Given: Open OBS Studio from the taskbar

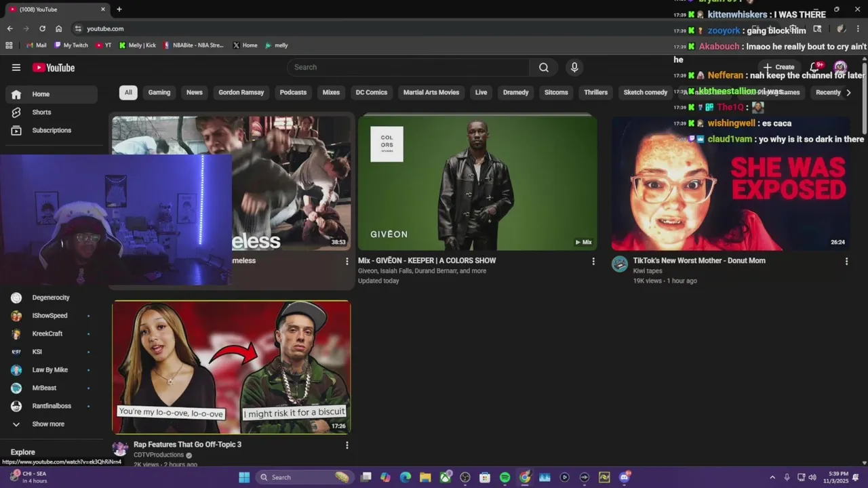Looking at the screenshot, I should (465, 477).
